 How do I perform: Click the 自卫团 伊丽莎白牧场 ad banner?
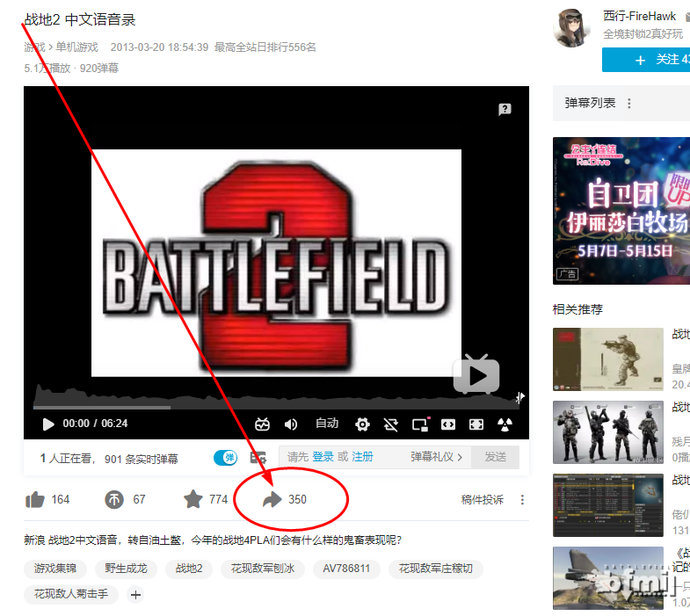tap(621, 211)
